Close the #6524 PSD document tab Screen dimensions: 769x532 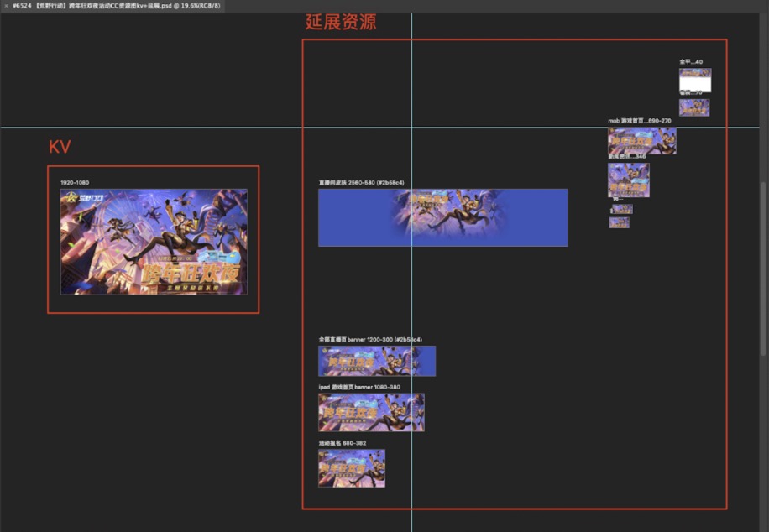click(x=7, y=6)
